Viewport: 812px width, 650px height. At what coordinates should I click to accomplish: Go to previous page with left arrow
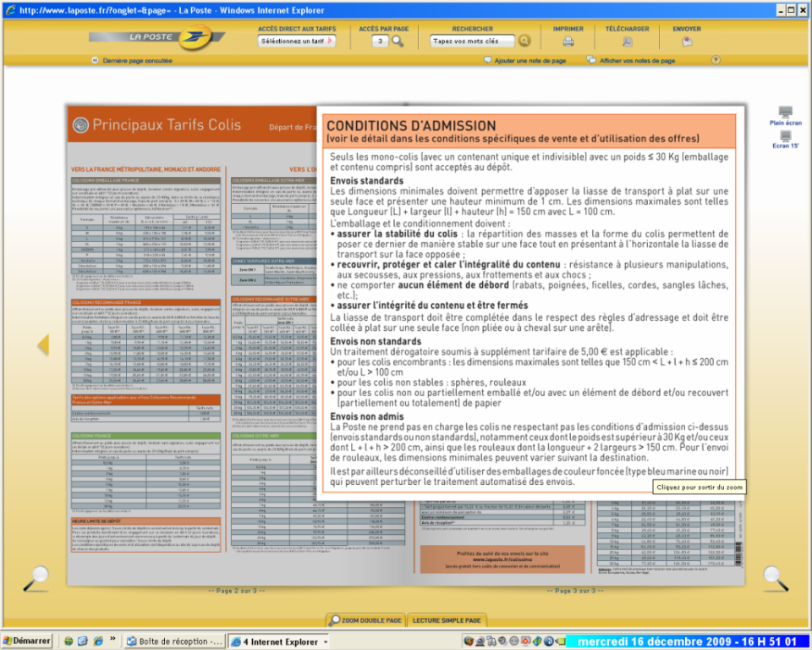coord(43,344)
